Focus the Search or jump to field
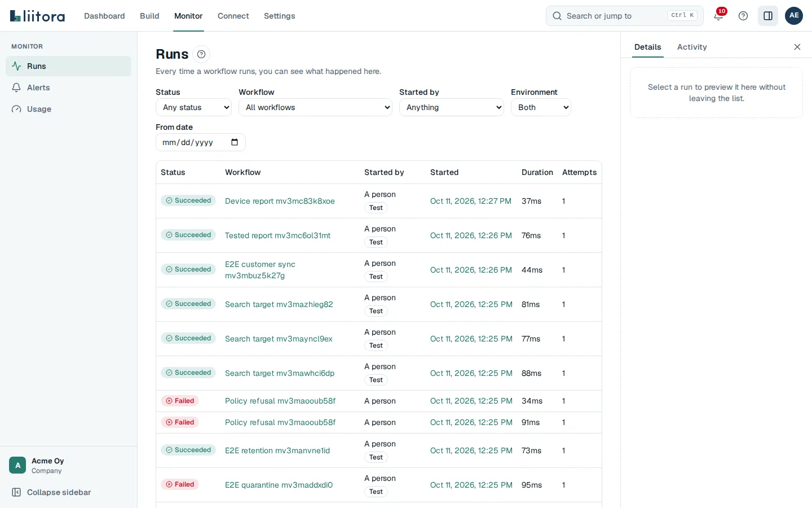This screenshot has height=508, width=812. pyautogui.click(x=625, y=16)
